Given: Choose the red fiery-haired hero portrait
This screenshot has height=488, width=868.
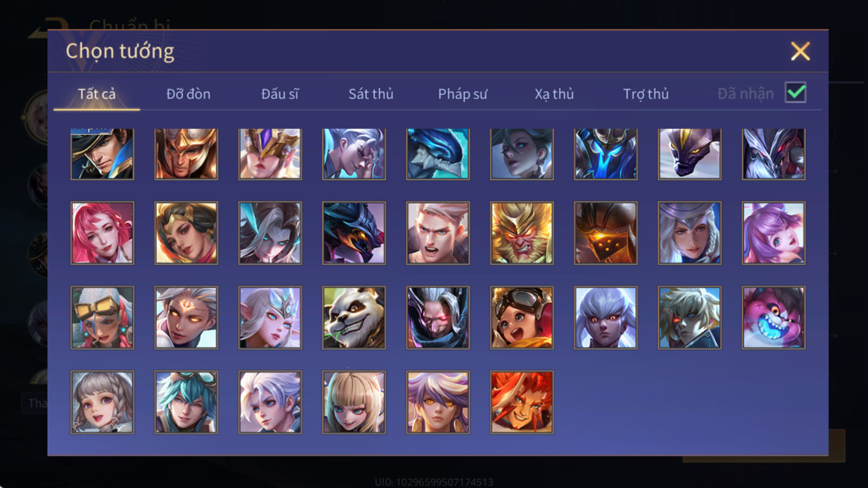Looking at the screenshot, I should (522, 402).
